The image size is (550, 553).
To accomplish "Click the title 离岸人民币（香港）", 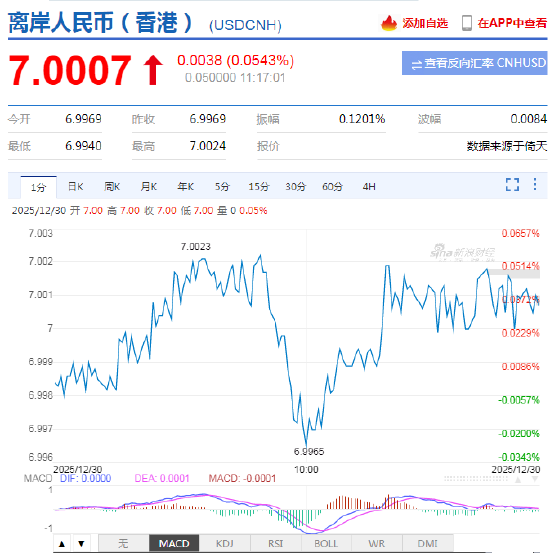I will pos(101,23).
